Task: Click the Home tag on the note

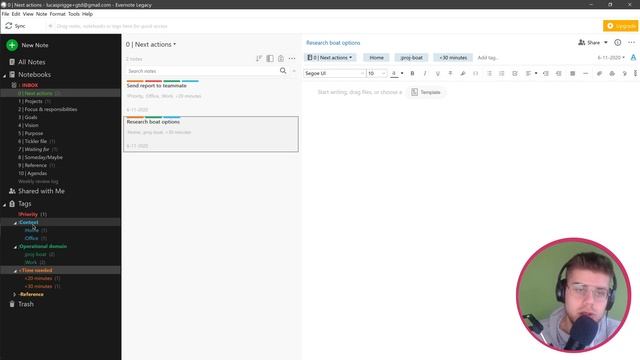Action: point(376,58)
